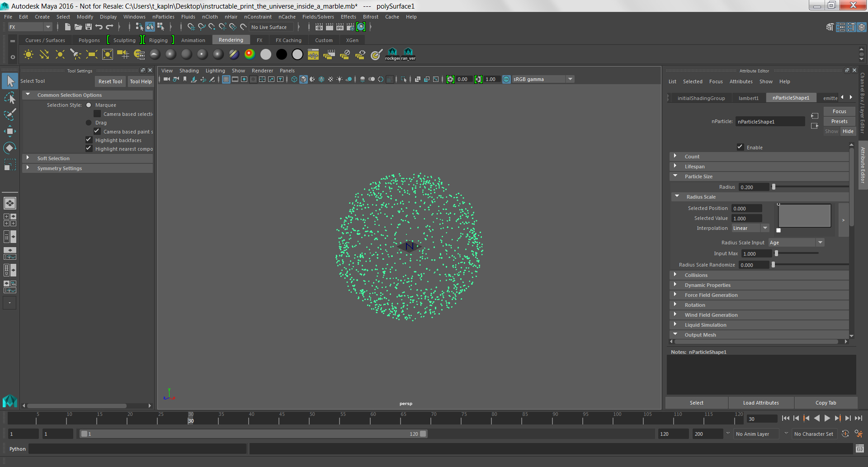
Task: Activate the Lasso Select tool
Action: (x=10, y=98)
